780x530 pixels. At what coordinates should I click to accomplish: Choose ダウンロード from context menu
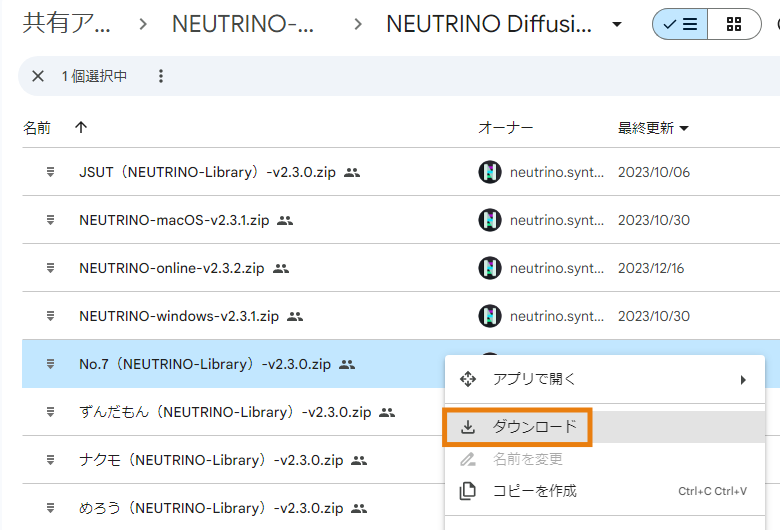[x=604, y=426]
